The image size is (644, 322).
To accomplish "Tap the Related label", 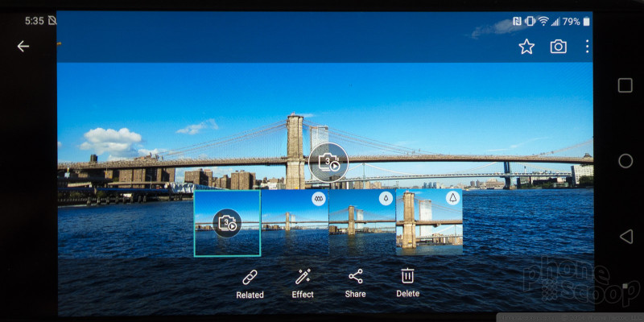I will point(250,295).
